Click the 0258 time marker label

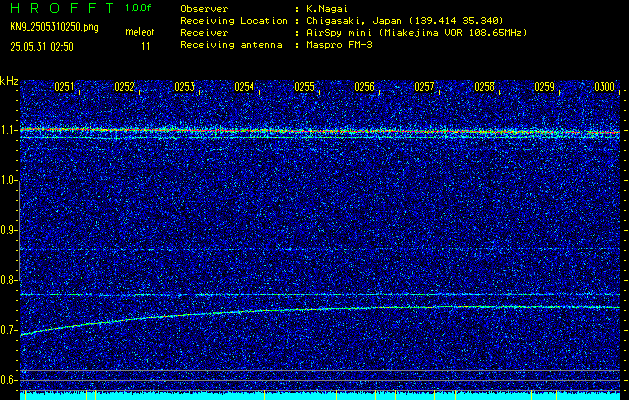pos(485,87)
